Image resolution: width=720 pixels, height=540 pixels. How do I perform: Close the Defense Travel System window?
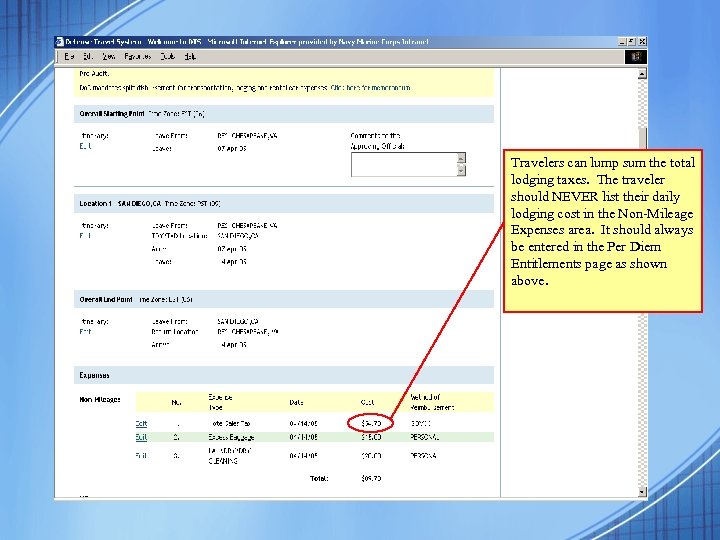pyautogui.click(x=642, y=42)
